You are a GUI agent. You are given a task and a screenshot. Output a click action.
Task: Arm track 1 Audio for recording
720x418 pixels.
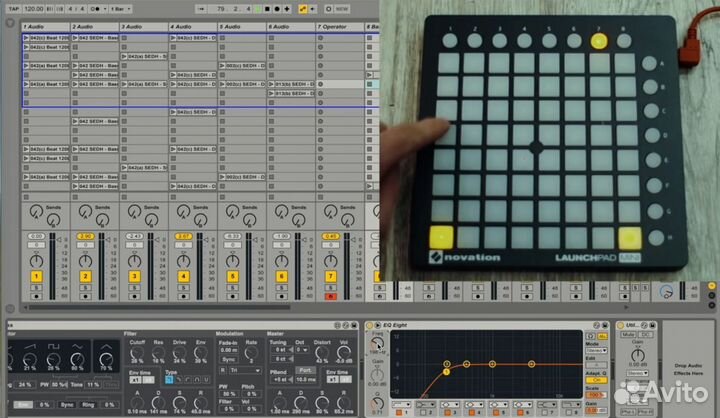click(36, 296)
